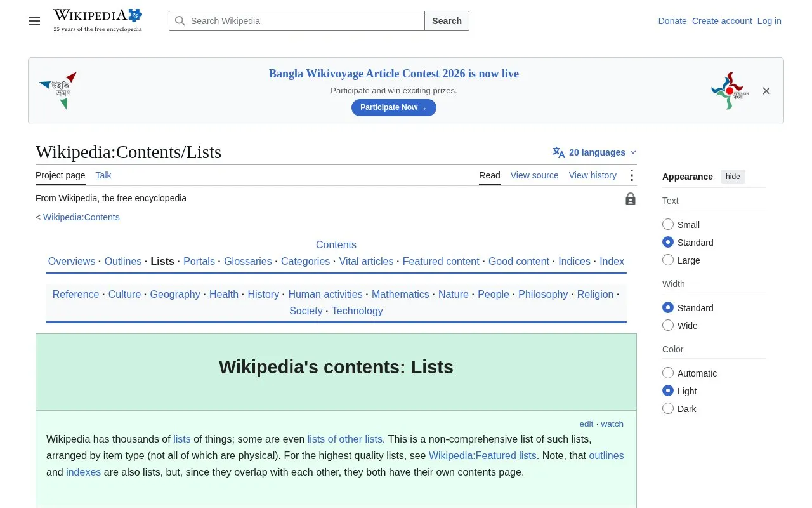Dismiss the Wikivoyage contest banner
The image size is (812, 508).
pyautogui.click(x=766, y=91)
